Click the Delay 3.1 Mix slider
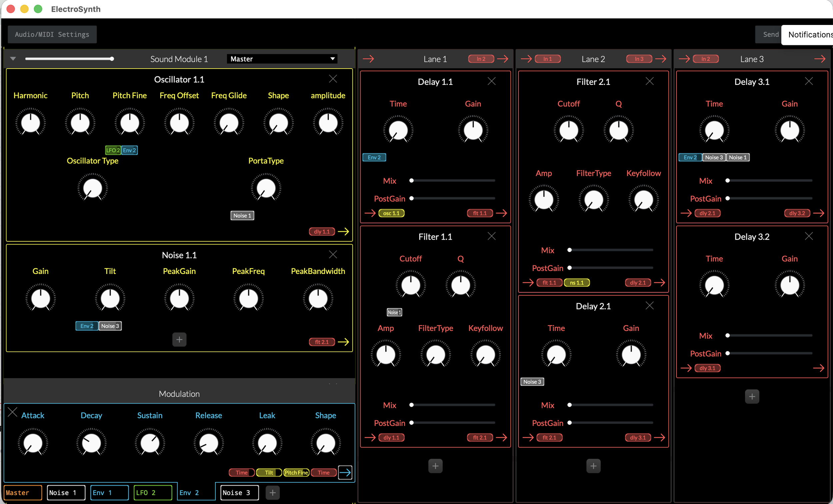The height and width of the screenshot is (504, 833). 769,180
